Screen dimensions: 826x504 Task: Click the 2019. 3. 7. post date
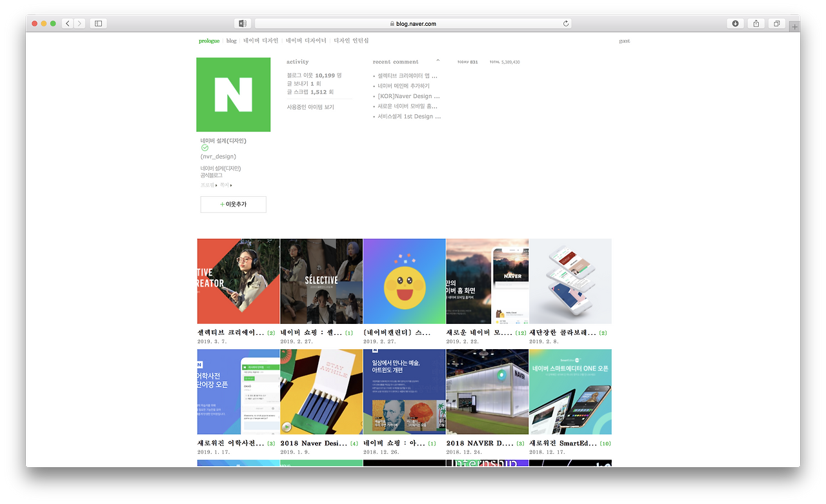point(212,341)
